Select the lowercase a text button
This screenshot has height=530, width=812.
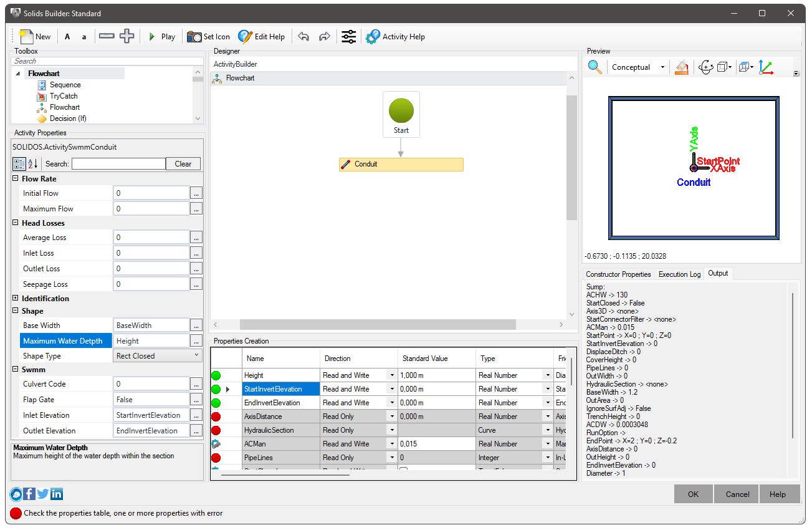pos(84,37)
